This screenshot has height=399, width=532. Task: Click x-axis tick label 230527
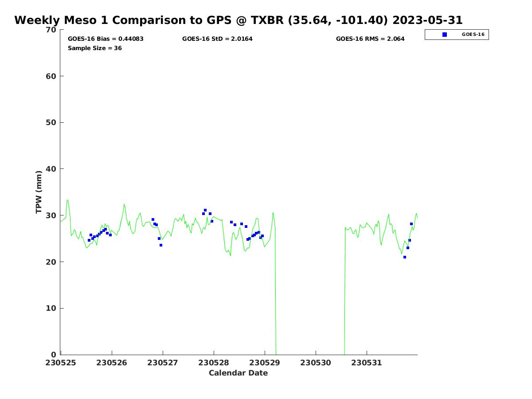point(163,363)
